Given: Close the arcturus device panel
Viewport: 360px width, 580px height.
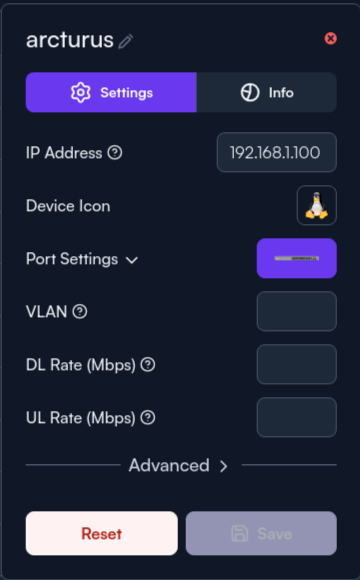Looking at the screenshot, I should click(330, 38).
